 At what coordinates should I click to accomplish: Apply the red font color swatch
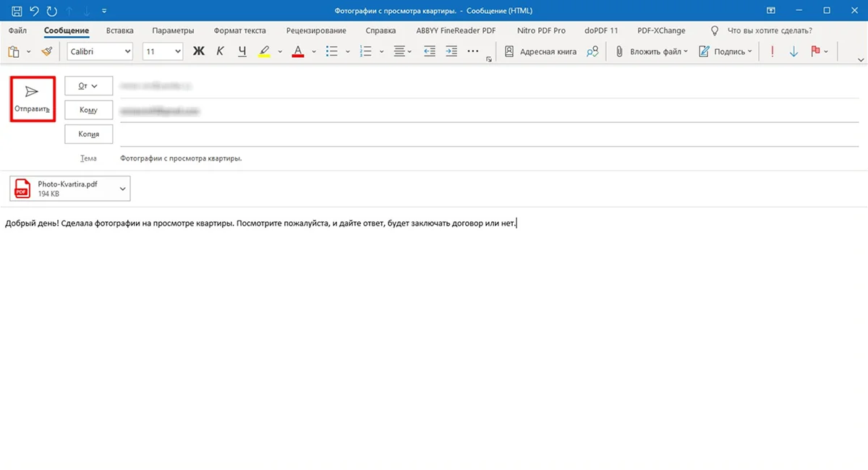click(298, 51)
